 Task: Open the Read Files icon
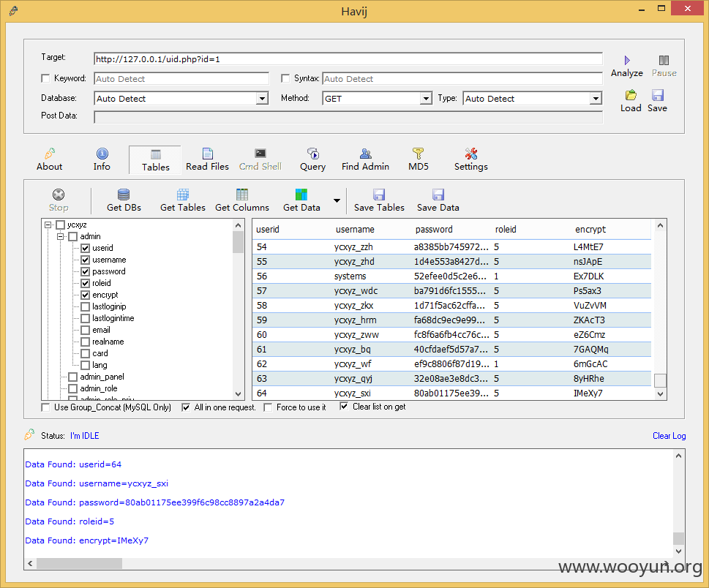[x=208, y=154]
